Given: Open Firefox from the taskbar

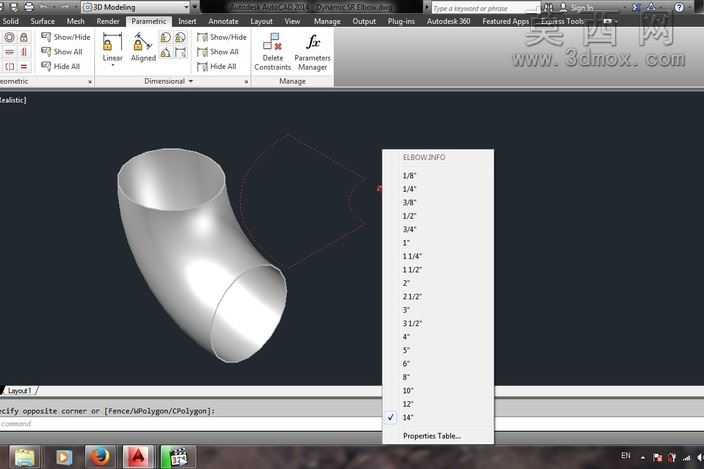Looking at the screenshot, I should click(x=100, y=457).
